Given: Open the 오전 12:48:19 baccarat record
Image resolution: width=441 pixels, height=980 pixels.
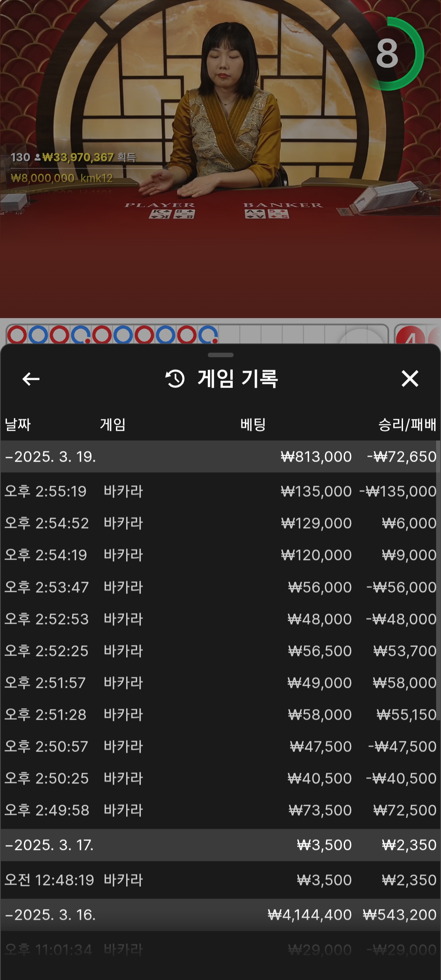Looking at the screenshot, I should (220, 880).
